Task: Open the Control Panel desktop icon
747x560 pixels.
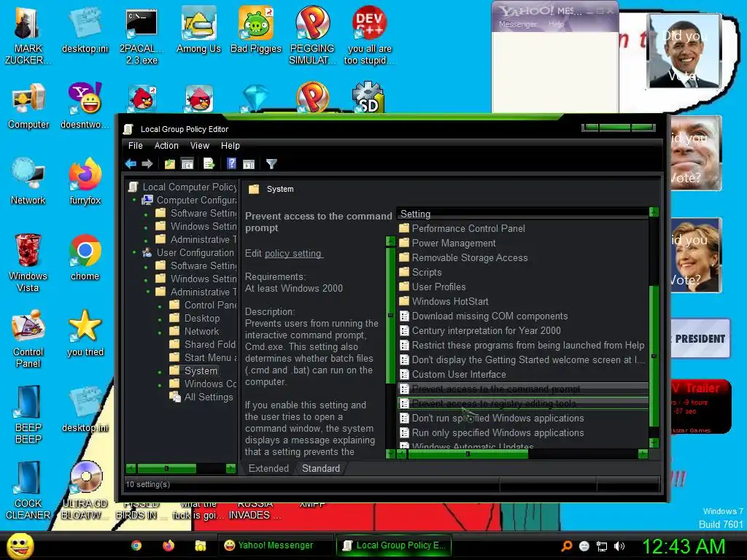Action: (x=28, y=338)
